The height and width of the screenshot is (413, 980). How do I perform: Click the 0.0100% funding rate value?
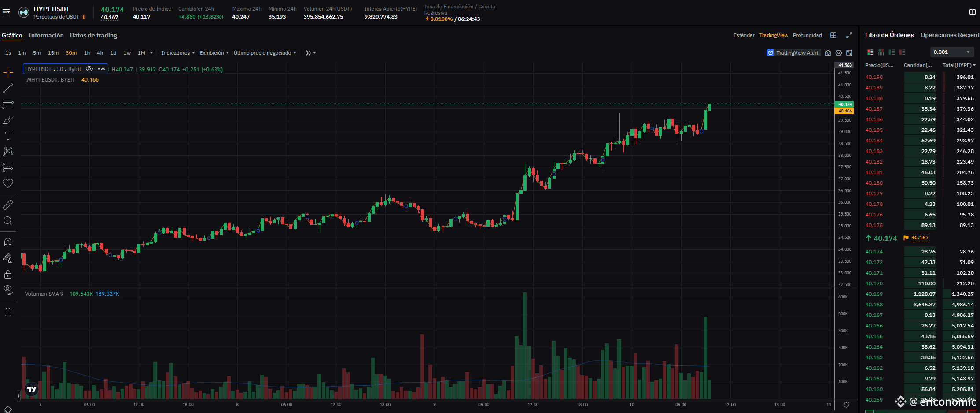441,19
